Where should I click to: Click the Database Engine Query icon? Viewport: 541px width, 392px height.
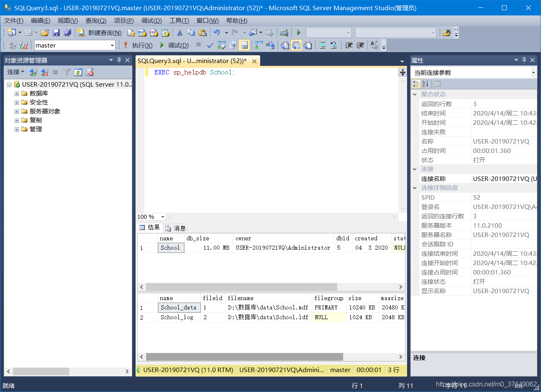131,33
